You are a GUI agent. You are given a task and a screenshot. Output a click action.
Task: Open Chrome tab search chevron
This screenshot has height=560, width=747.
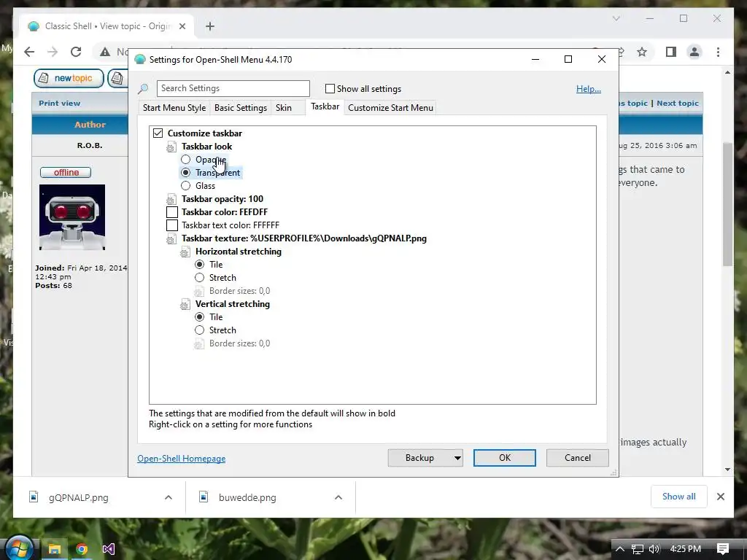(x=616, y=18)
